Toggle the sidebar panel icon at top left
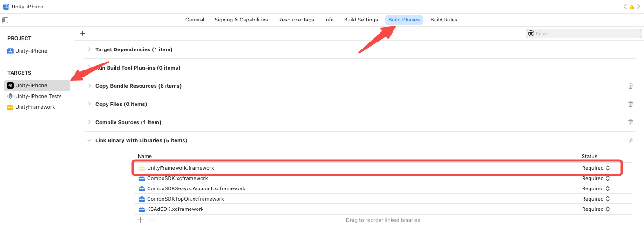This screenshot has width=644, height=230. [x=6, y=20]
